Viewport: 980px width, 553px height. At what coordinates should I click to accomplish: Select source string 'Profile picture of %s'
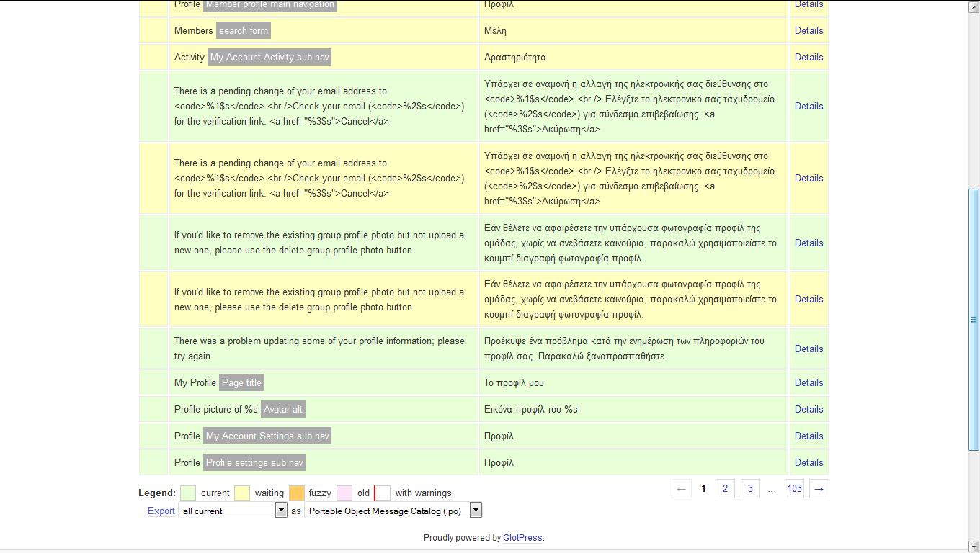tap(216, 409)
